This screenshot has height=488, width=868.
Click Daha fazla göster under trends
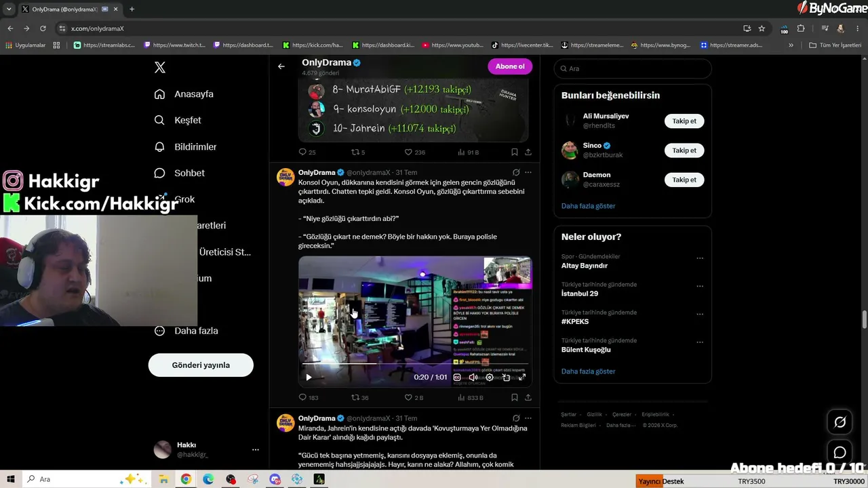tap(588, 371)
